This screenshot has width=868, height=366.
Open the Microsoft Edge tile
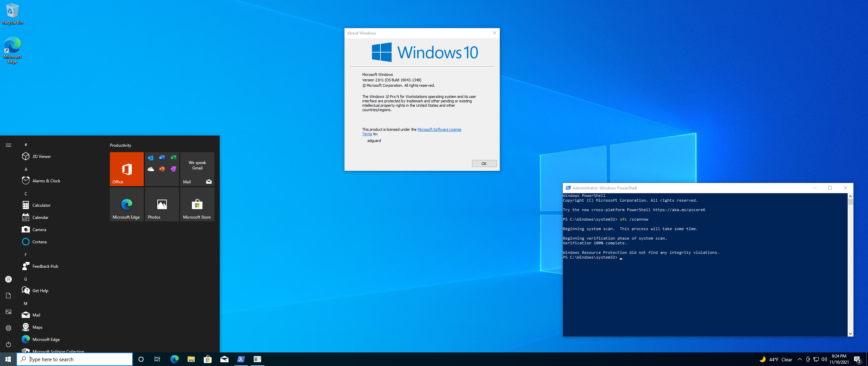click(127, 204)
